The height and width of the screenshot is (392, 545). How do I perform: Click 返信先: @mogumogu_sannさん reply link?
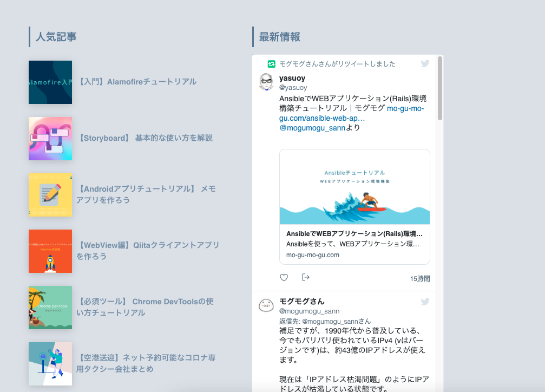325,322
